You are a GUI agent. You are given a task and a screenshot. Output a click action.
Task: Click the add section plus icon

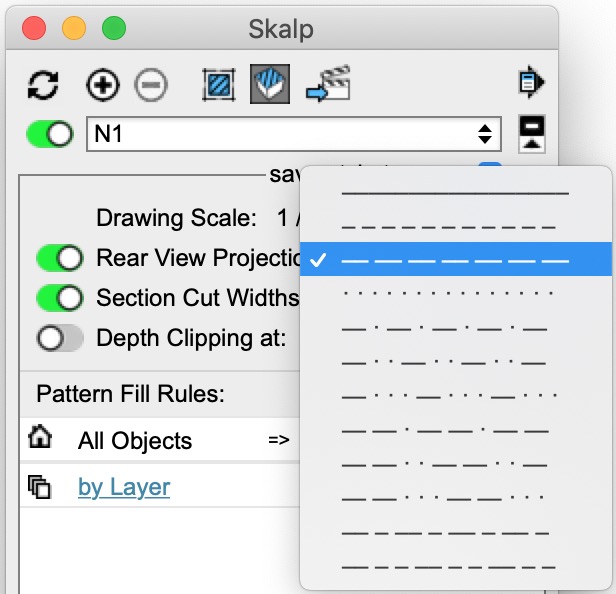tap(102, 85)
